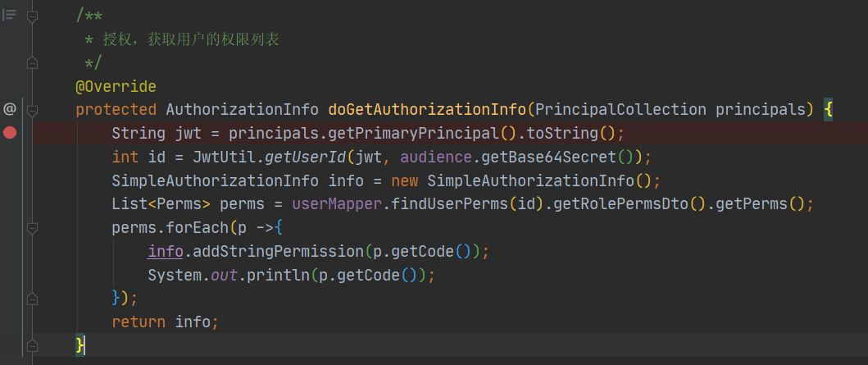Image resolution: width=868 pixels, height=365 pixels.
Task: Click the purple audience field reference
Action: pos(436,157)
